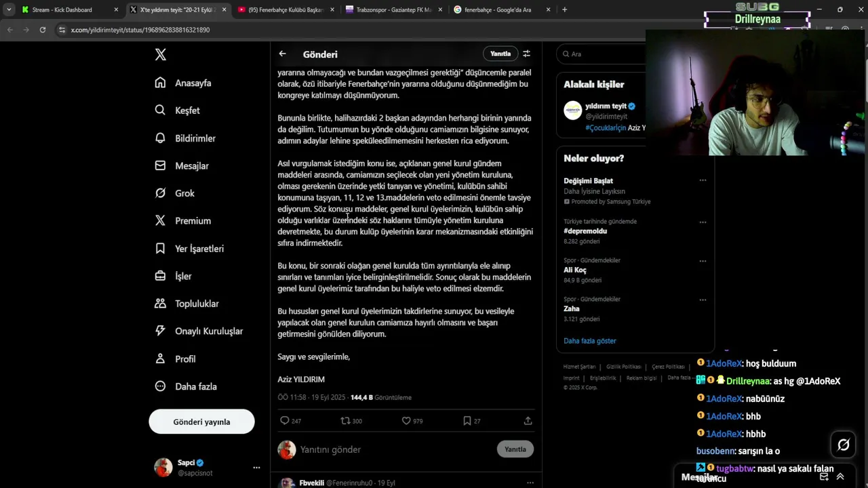Open more options for Sapci account
868x488 pixels.
pyautogui.click(x=256, y=468)
